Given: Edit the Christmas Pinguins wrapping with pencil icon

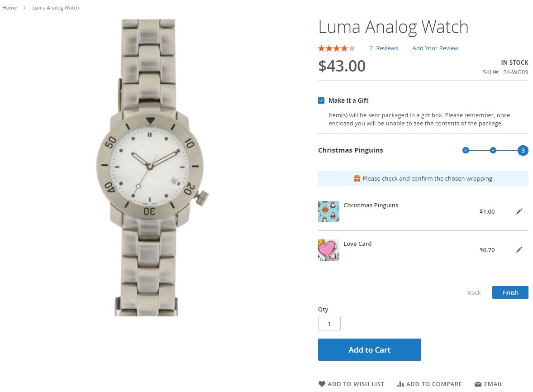Looking at the screenshot, I should click(x=519, y=211).
